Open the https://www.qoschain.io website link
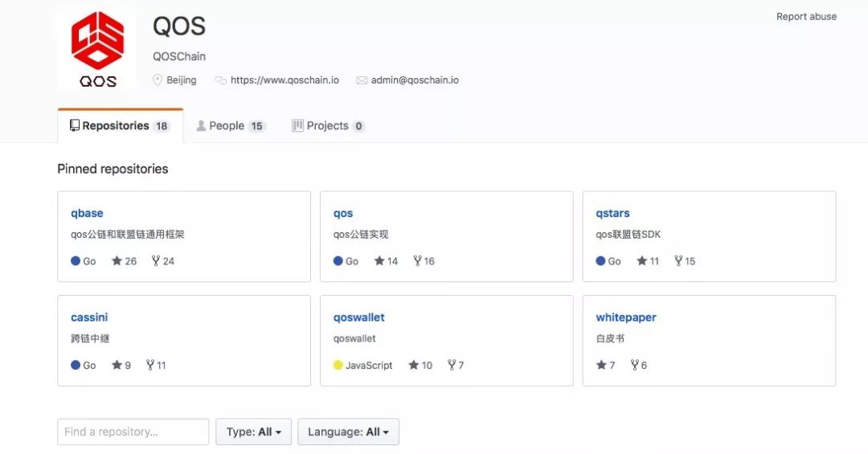The image size is (868, 454). [x=285, y=80]
